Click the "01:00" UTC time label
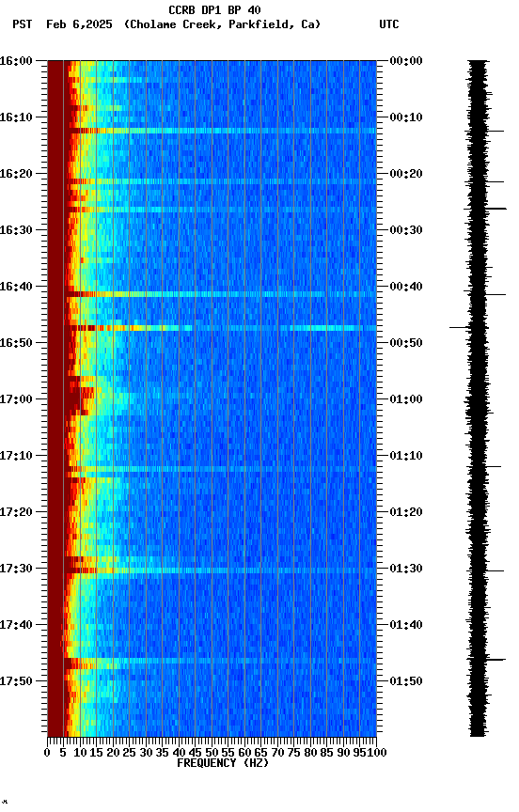519x812 pixels. point(406,399)
